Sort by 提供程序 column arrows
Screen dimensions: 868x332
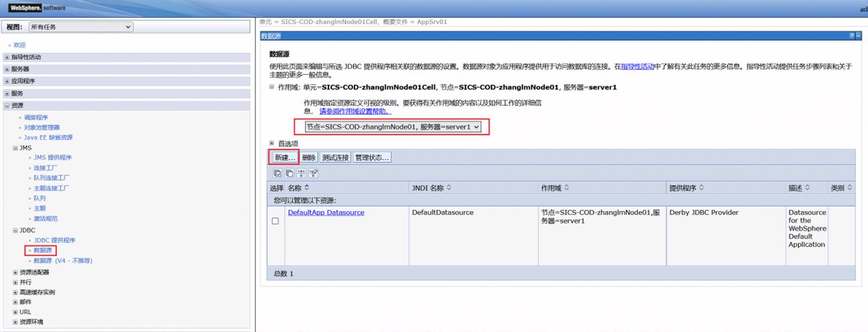tap(701, 187)
